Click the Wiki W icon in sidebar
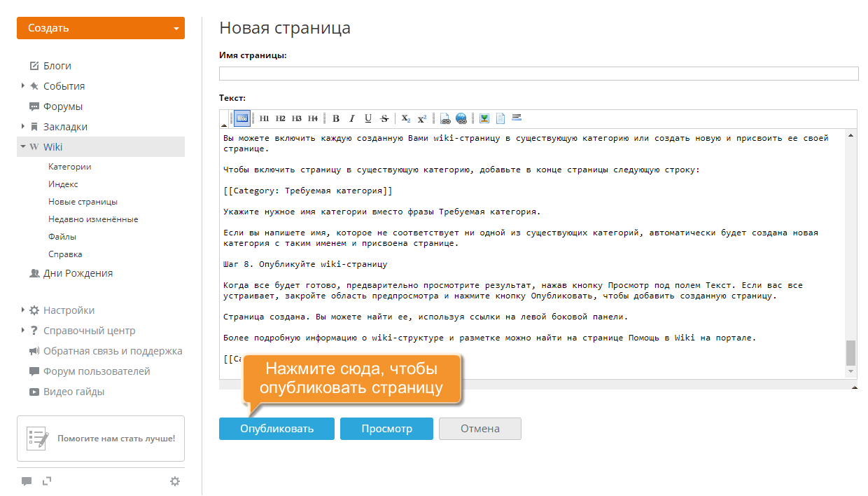This screenshot has height=496, width=868. click(x=34, y=147)
